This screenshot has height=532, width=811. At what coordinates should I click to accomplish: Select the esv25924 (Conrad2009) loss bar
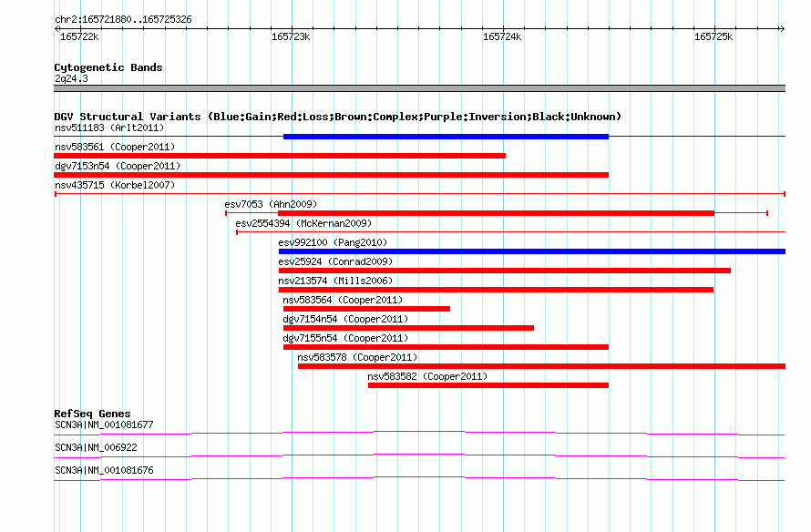point(505,271)
